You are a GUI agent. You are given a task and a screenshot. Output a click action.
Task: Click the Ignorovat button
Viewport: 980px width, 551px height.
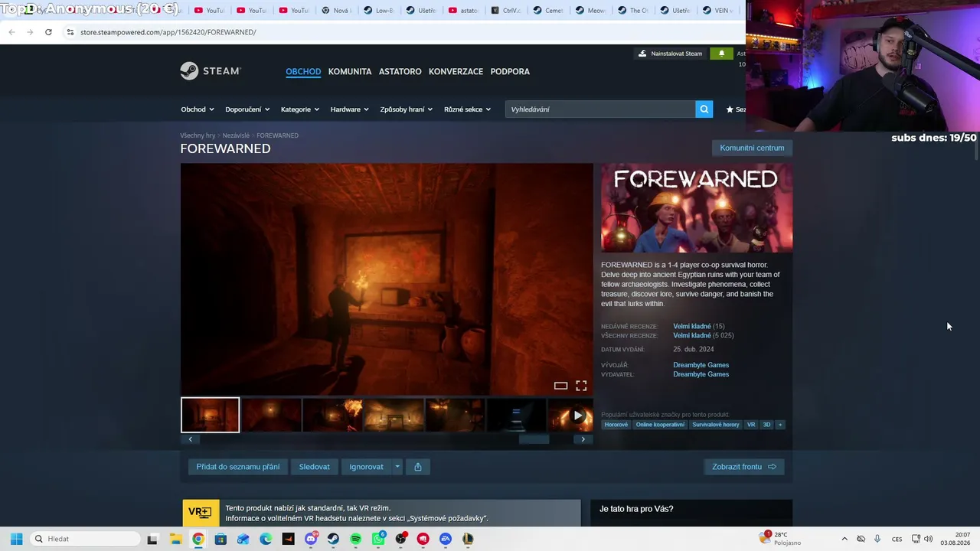367,467
